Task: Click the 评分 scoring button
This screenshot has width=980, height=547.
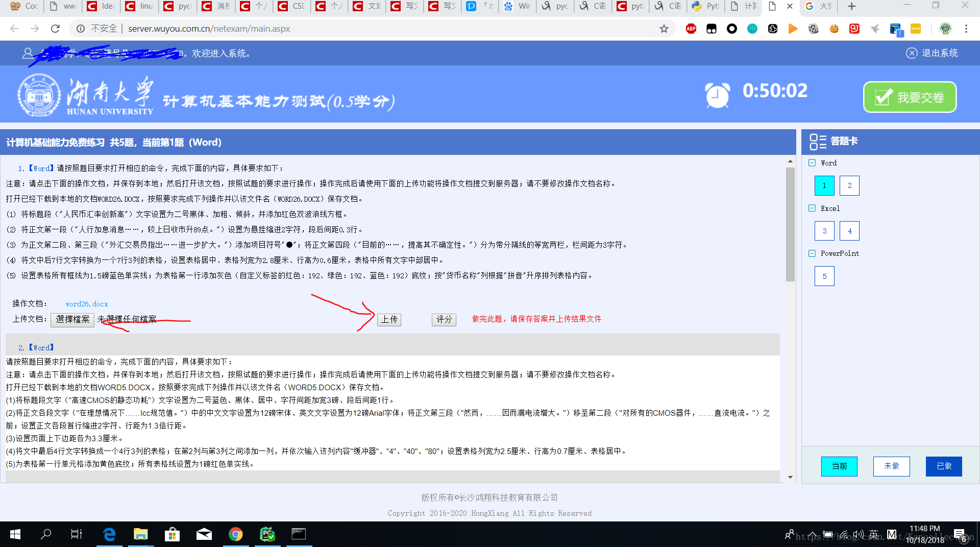Action: click(x=444, y=319)
